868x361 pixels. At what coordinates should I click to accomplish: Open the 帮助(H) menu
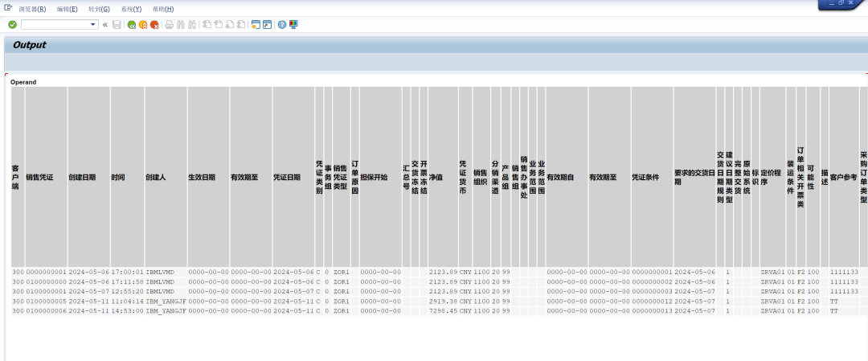162,10
